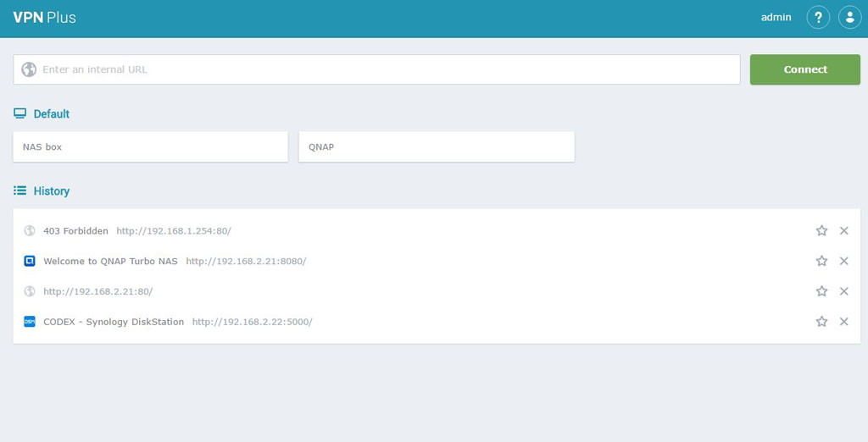This screenshot has width=868, height=442.
Task: Open link http://192.168.2.21:8080/
Action: tap(246, 261)
